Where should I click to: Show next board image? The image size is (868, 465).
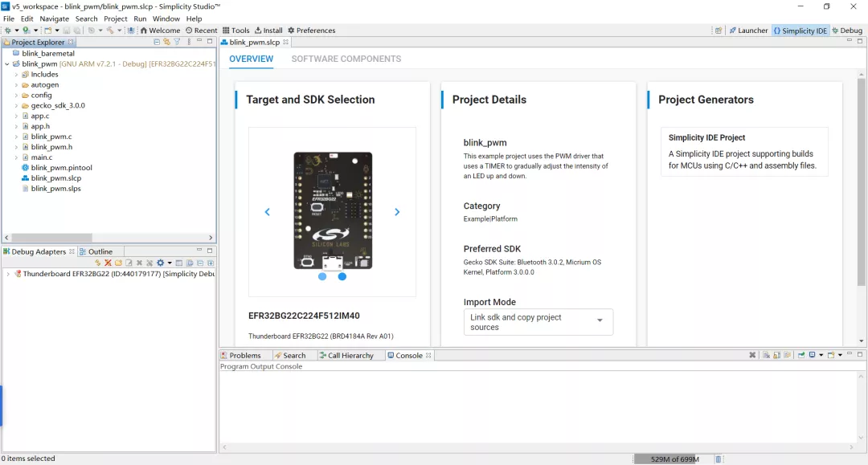[397, 212]
